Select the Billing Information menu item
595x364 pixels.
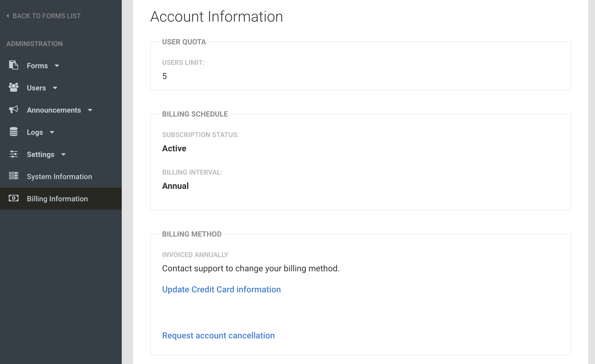coord(57,199)
